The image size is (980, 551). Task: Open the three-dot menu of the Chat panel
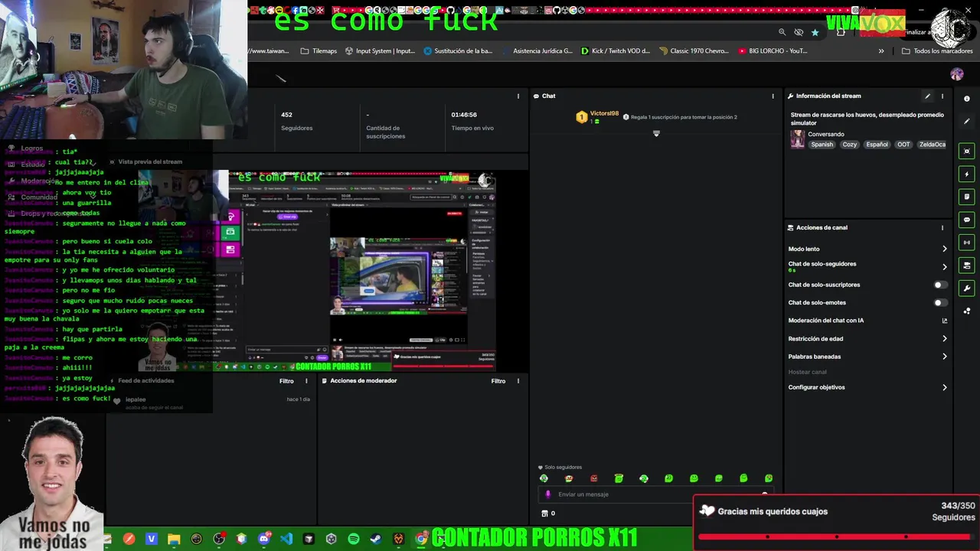773,96
